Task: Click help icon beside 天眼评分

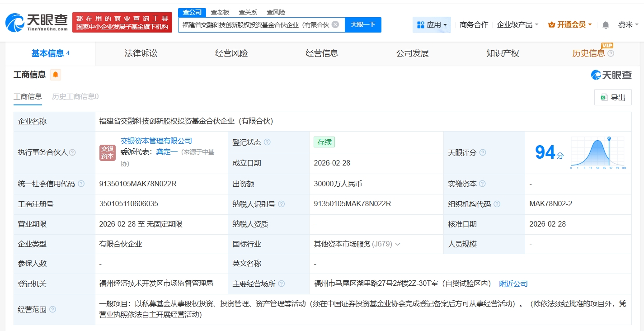Action: 483,152
